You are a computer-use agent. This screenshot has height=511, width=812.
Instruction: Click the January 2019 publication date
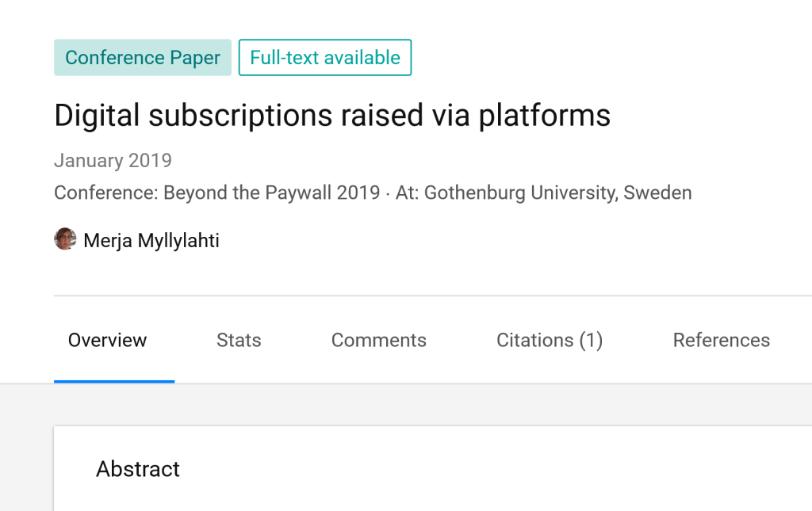click(113, 161)
